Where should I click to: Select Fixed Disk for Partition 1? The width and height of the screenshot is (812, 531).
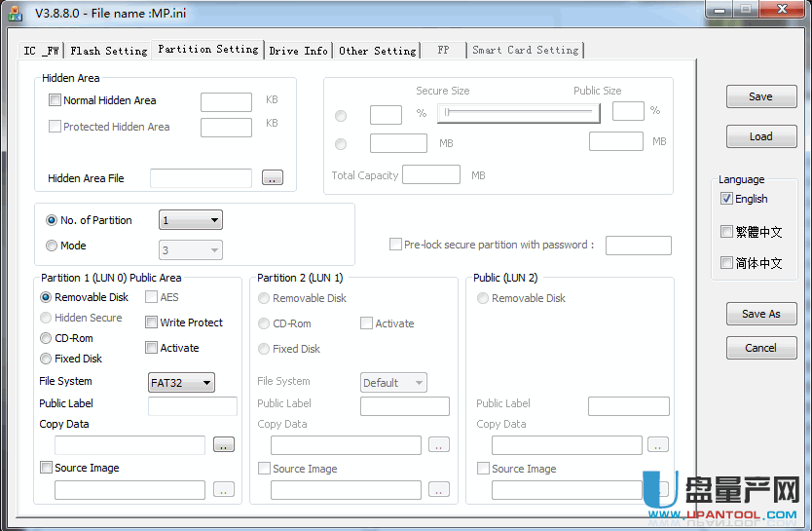tap(46, 359)
